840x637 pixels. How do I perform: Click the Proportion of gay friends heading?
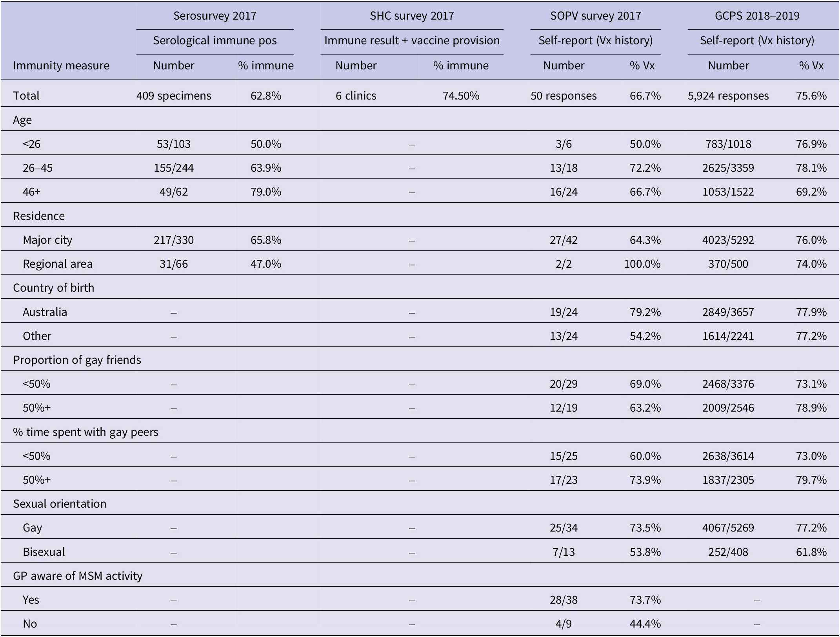[77, 360]
